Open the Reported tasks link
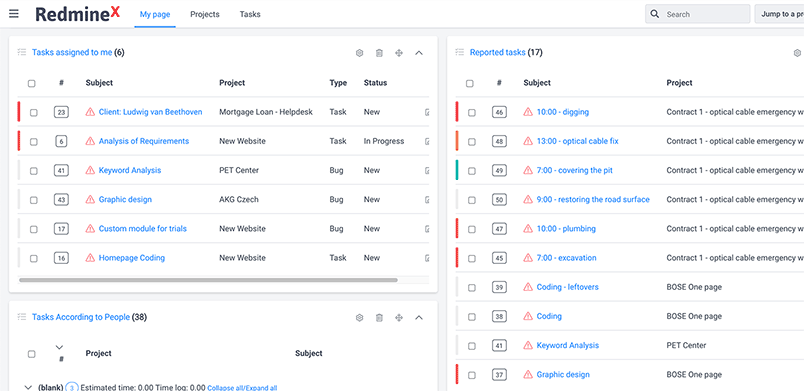804x391 pixels. 497,52
